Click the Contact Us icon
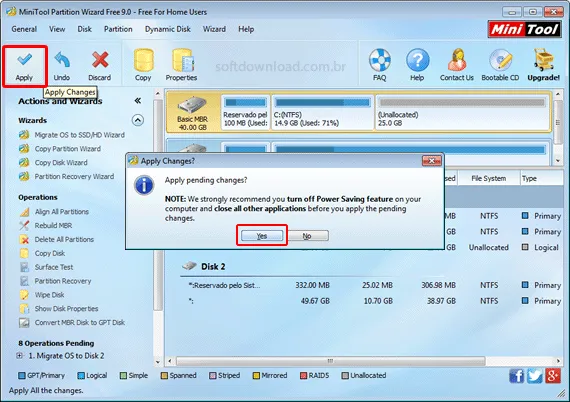 [457, 65]
